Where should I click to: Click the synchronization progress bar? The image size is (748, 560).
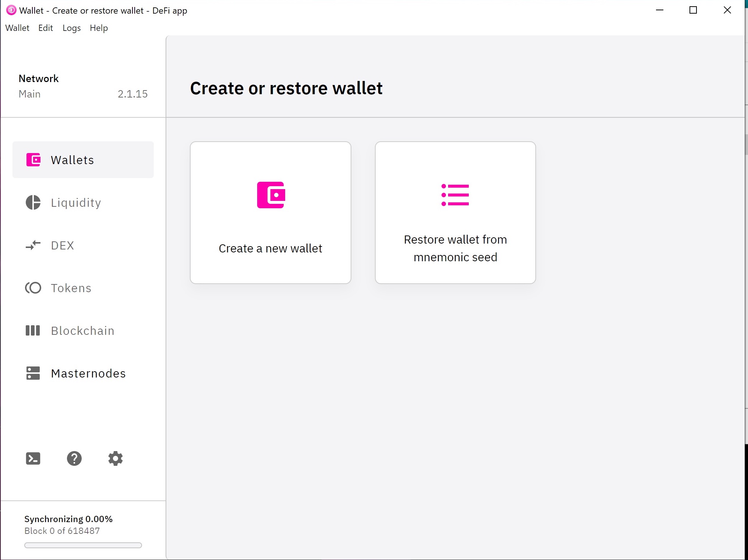[x=83, y=545]
